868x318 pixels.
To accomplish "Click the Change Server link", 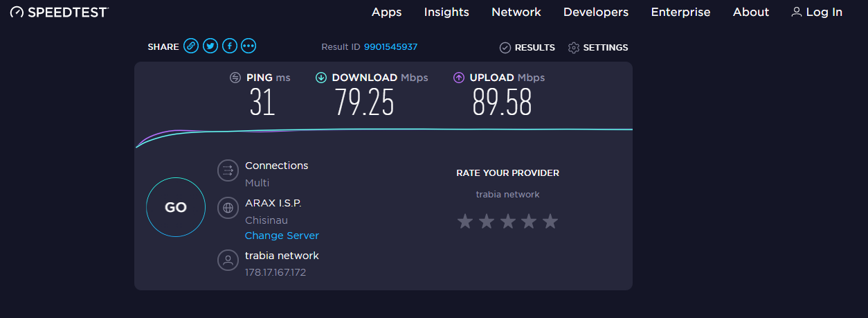I will [x=282, y=236].
